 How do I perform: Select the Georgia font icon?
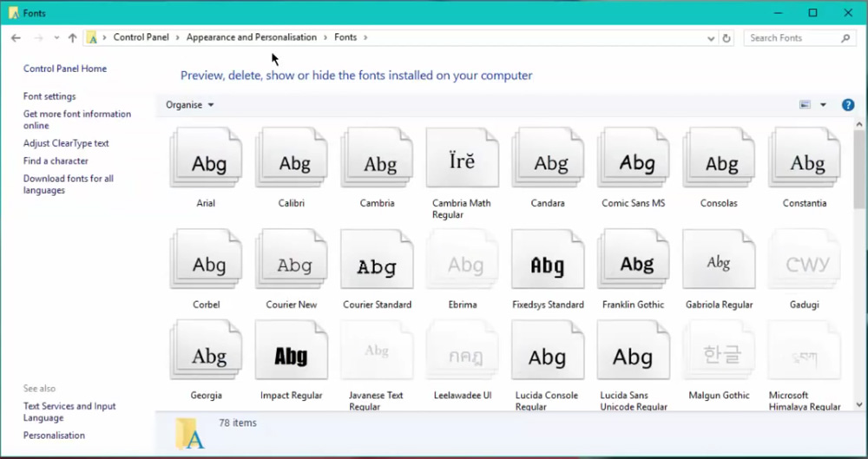point(206,350)
